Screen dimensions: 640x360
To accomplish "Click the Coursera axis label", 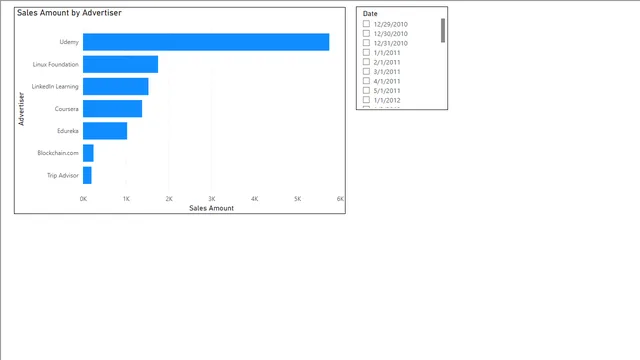I will coord(67,109).
